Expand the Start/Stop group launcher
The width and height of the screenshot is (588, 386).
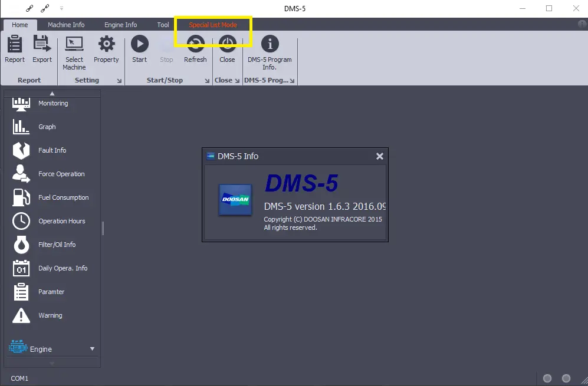point(207,81)
